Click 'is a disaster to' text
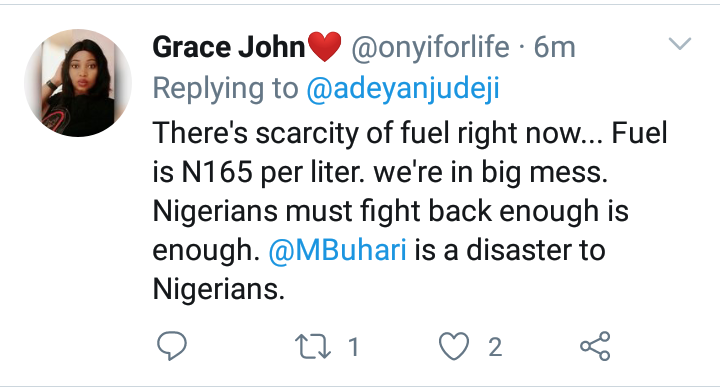Image resolution: width=720 pixels, height=391 pixels. (510, 250)
